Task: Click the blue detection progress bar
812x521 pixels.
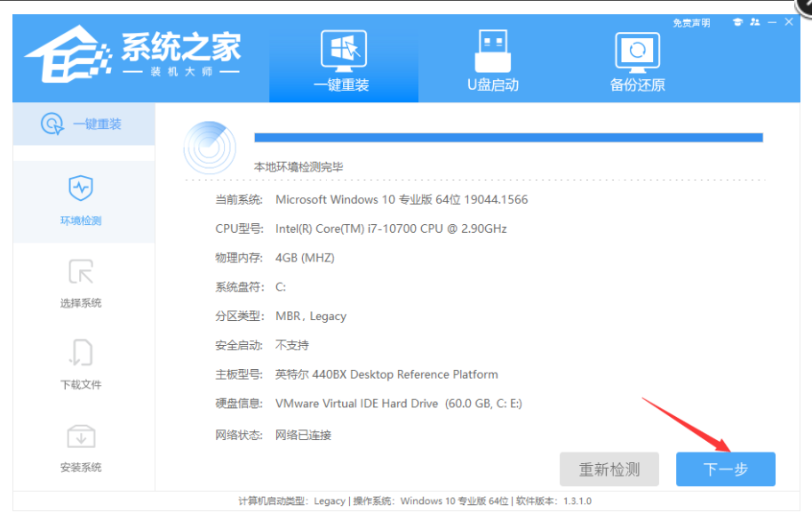Action: point(508,138)
